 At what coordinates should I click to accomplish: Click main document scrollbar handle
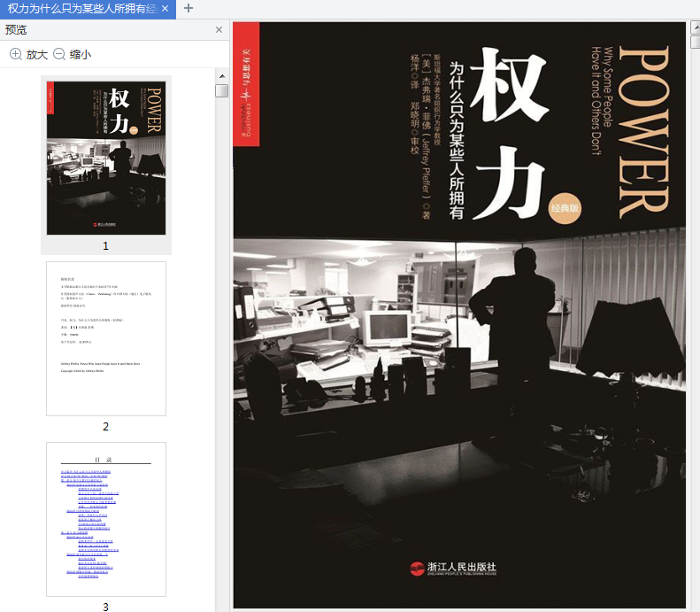pyautogui.click(x=696, y=42)
